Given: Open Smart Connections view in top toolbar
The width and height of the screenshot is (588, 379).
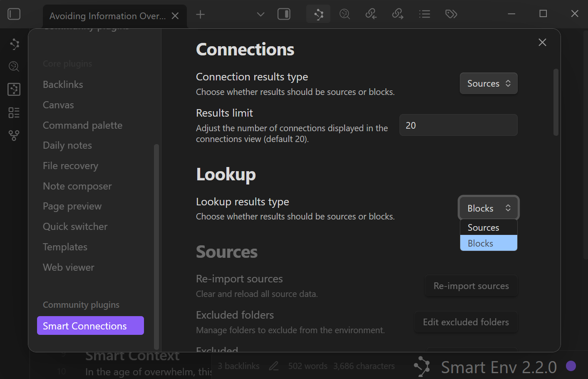Looking at the screenshot, I should [318, 15].
